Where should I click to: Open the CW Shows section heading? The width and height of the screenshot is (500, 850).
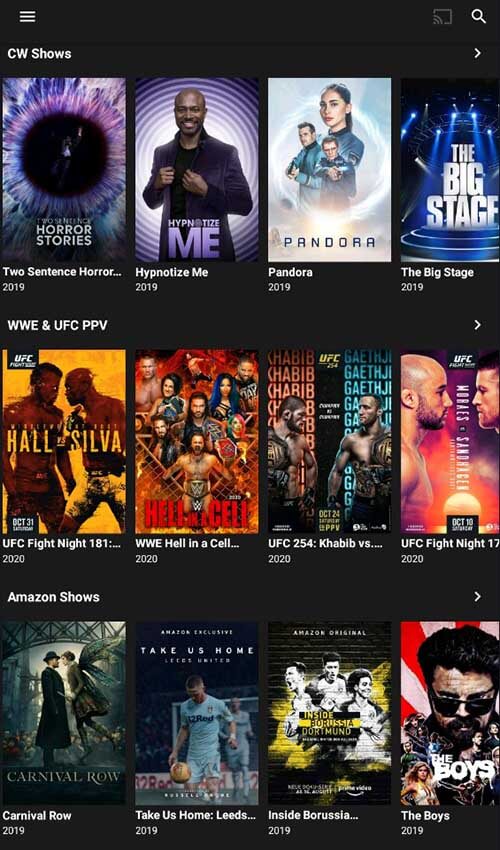(39, 54)
